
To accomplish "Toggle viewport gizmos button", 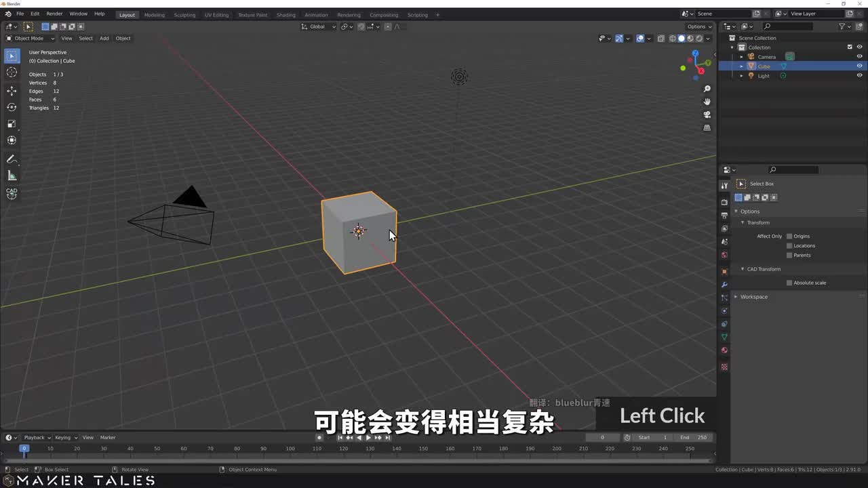I will tap(619, 39).
